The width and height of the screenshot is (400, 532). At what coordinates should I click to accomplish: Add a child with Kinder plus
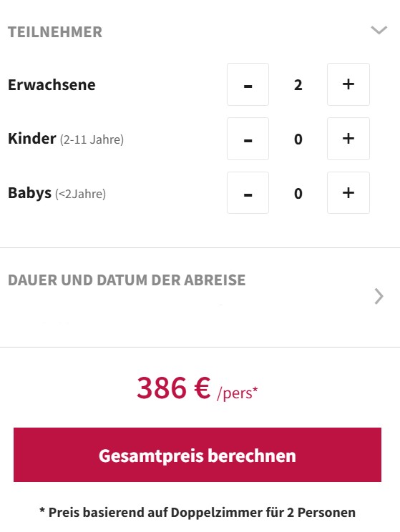coord(348,139)
